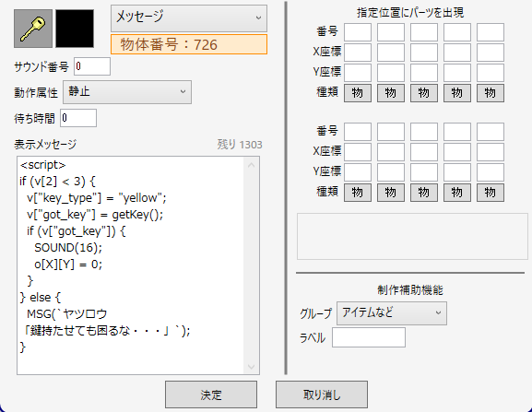This screenshot has height=412, width=532.
Task: Click the 制作補助機能 heading
Action: pos(410,290)
